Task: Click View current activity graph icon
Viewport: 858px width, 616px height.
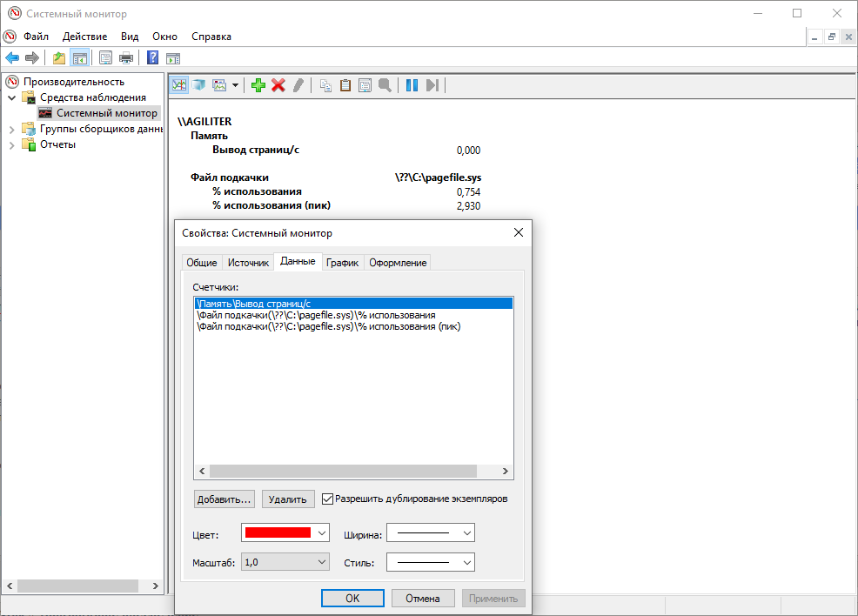Action: click(179, 85)
